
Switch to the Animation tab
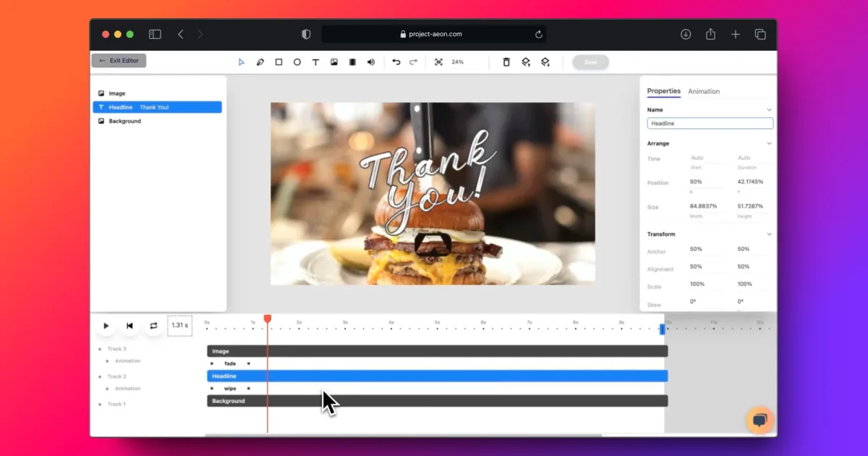[704, 91]
